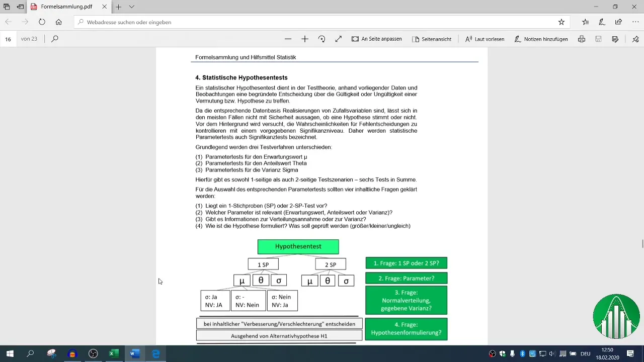Switch to Edge in the taskbar

pos(156,353)
